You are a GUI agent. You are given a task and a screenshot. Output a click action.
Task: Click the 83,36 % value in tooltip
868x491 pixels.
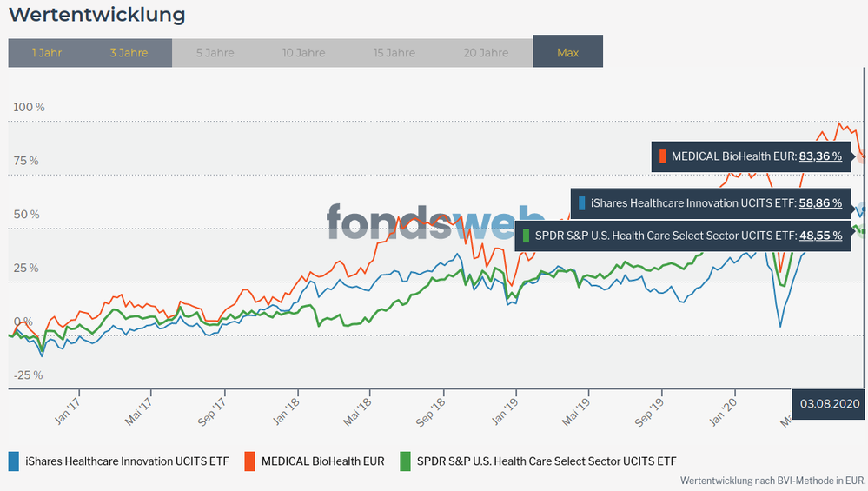[x=820, y=156]
